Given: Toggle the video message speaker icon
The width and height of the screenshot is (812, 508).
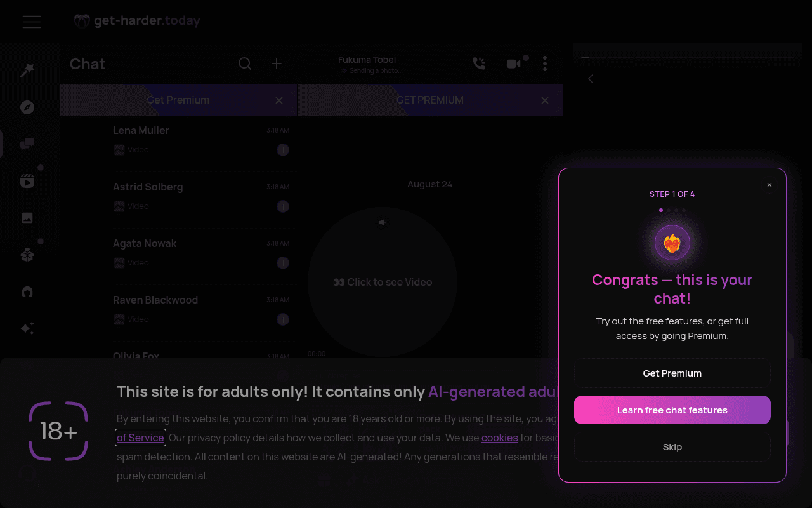Looking at the screenshot, I should [x=383, y=222].
